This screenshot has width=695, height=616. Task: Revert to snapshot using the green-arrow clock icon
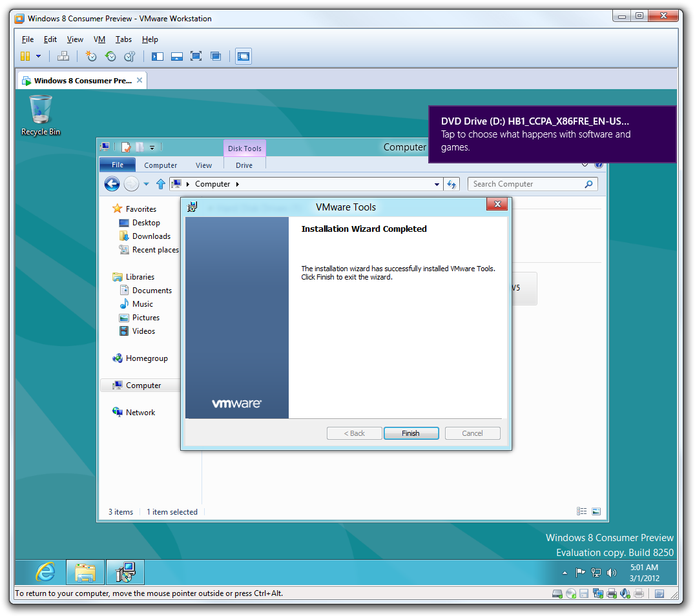(x=110, y=56)
